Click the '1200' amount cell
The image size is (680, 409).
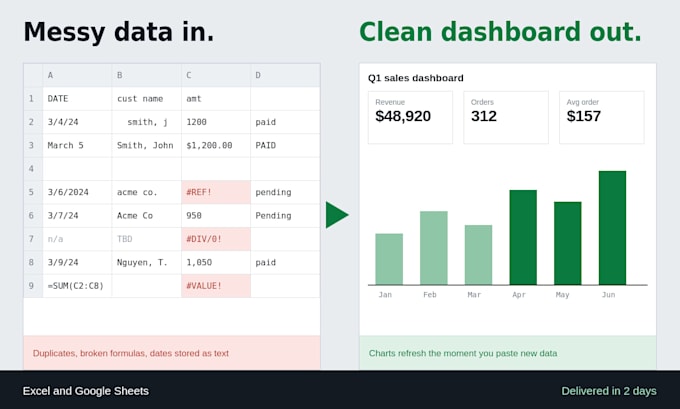tap(216, 122)
